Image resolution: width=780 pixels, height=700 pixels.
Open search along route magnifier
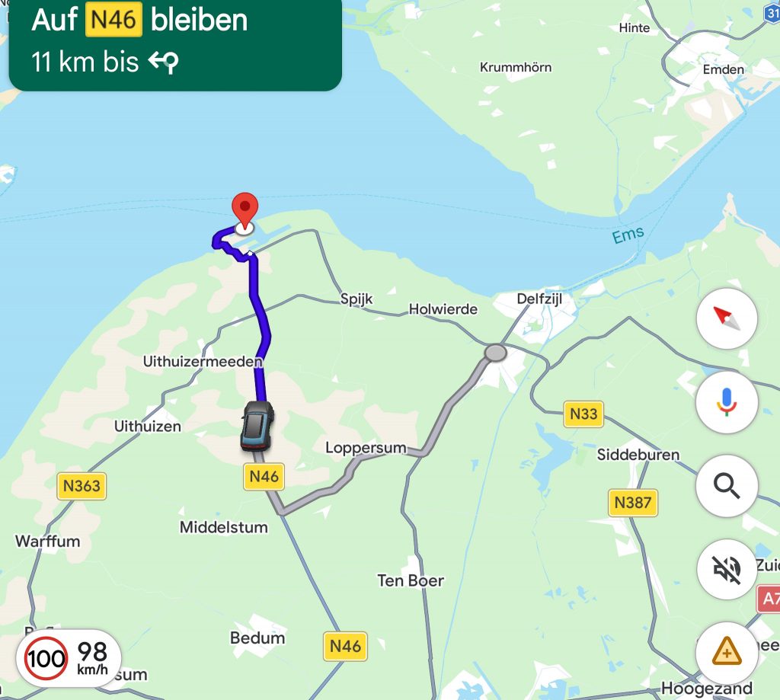coord(727,485)
